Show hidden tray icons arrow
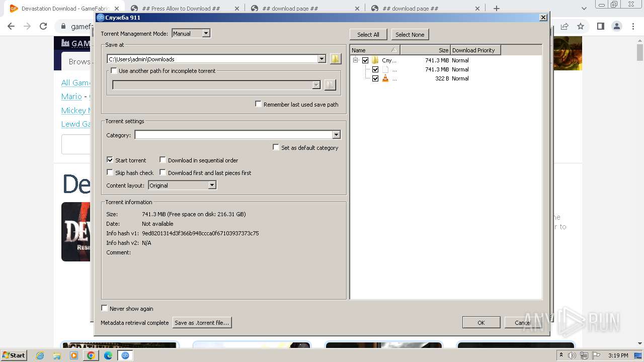This screenshot has height=362, width=644. pyautogui.click(x=561, y=355)
